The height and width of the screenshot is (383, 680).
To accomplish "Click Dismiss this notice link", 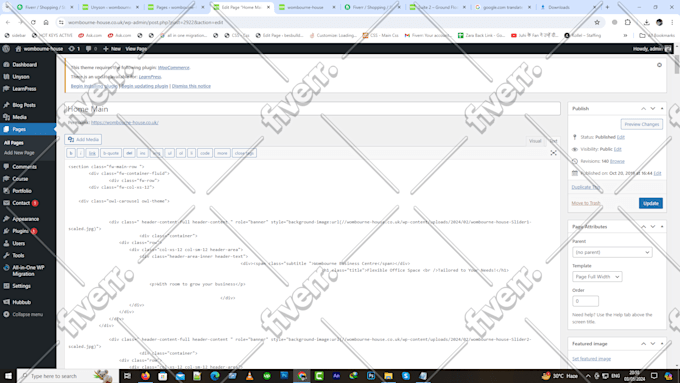I will click(x=191, y=86).
